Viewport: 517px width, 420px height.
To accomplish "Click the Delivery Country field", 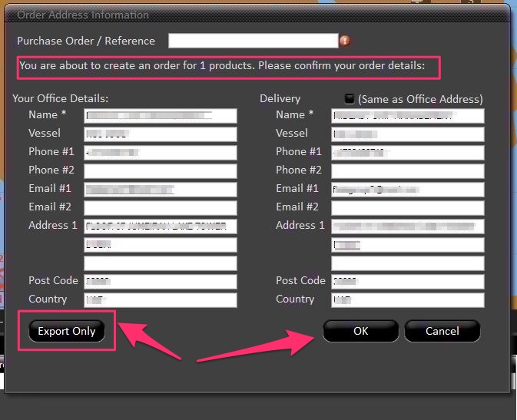I will pos(407,299).
